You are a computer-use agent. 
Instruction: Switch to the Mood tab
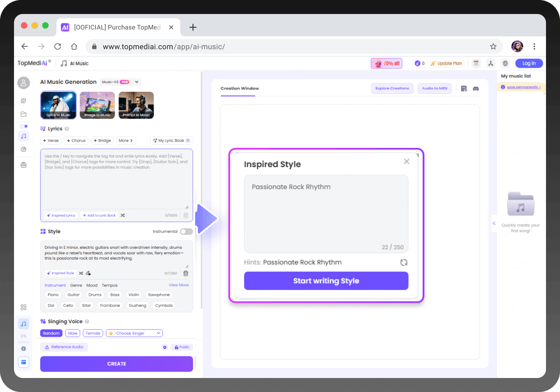pos(92,285)
